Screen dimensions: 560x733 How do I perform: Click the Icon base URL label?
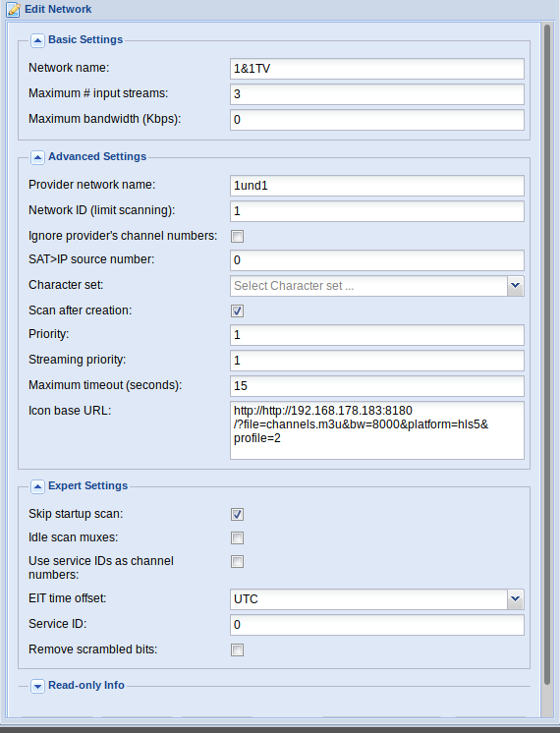pyautogui.click(x=70, y=411)
